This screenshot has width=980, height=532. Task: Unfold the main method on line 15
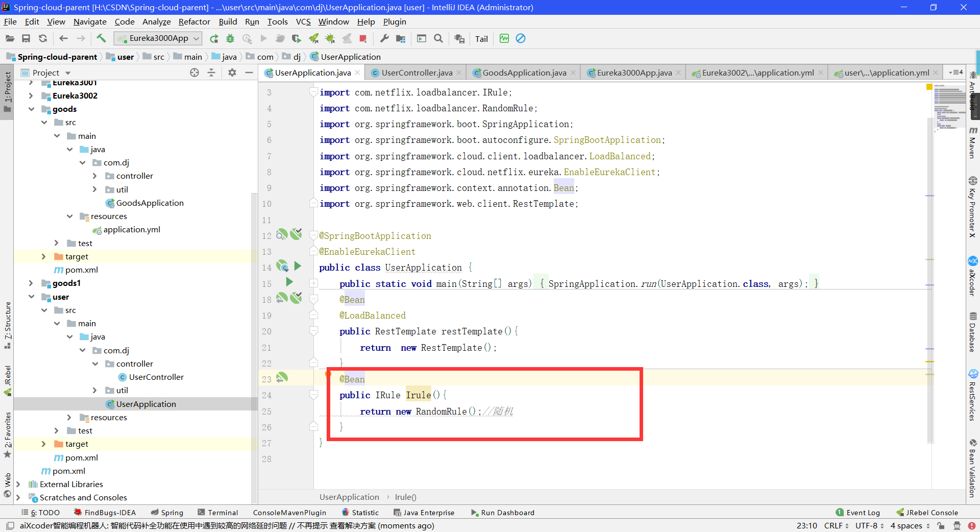coord(313,283)
